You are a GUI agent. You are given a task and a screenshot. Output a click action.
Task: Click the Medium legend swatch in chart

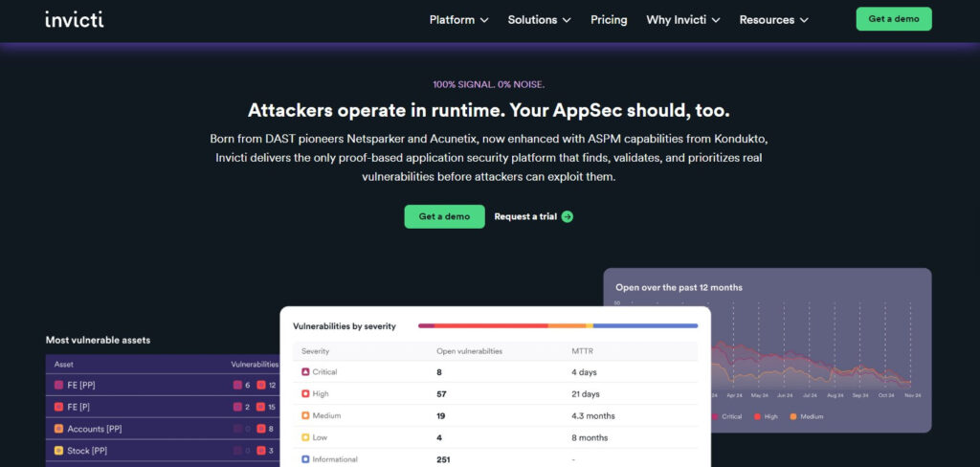point(793,416)
